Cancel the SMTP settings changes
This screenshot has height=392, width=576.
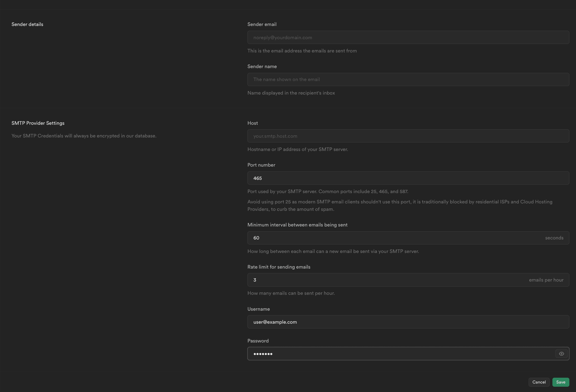[539, 382]
